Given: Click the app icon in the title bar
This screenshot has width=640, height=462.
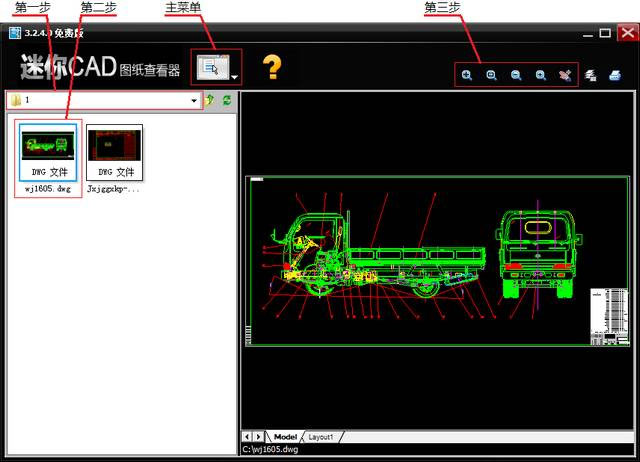Looking at the screenshot, I should pyautogui.click(x=15, y=33).
